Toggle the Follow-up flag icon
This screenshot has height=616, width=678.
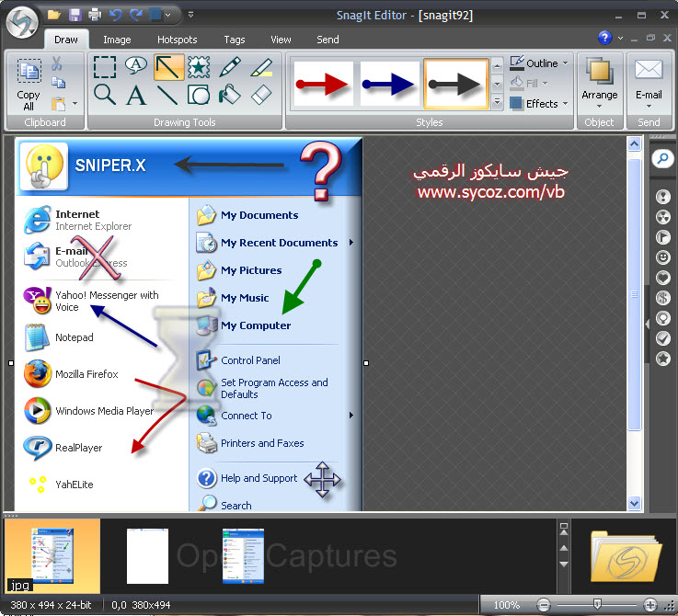[x=662, y=237]
